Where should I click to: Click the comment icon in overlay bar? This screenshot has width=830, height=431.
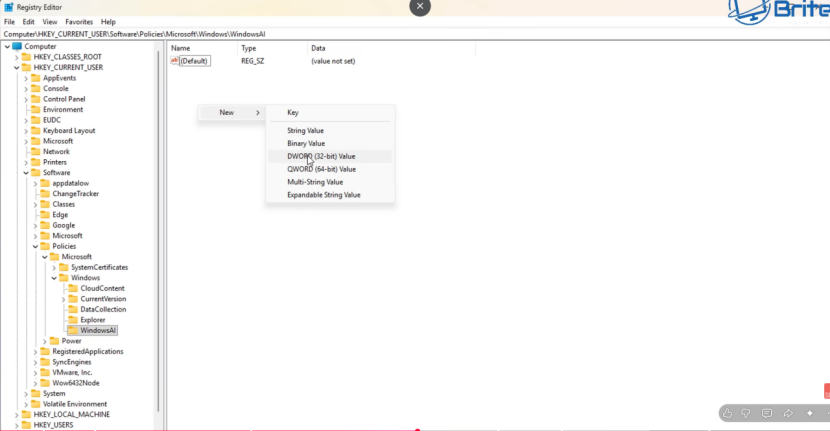767,413
